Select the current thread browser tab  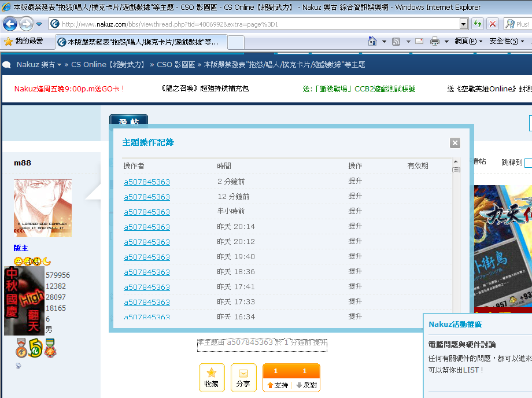[x=141, y=42]
